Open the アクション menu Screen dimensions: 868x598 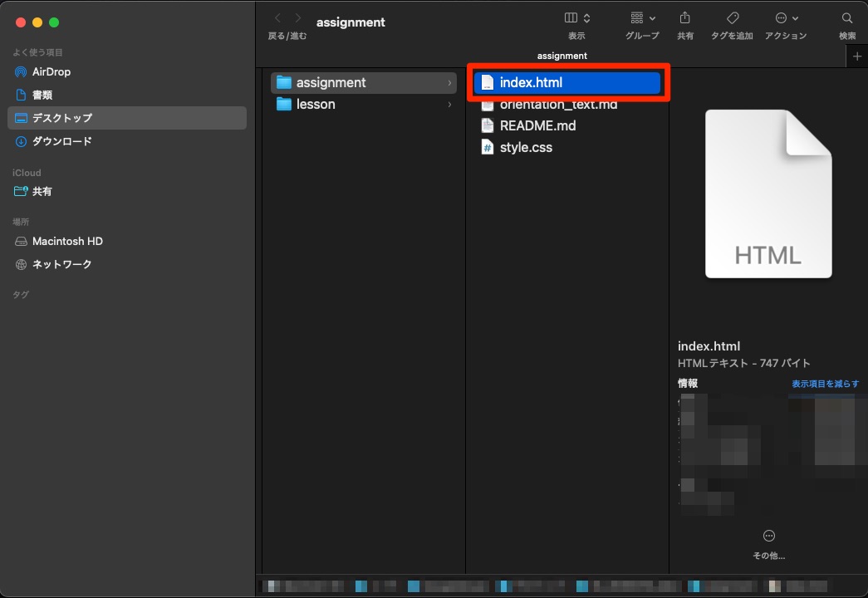tap(786, 18)
